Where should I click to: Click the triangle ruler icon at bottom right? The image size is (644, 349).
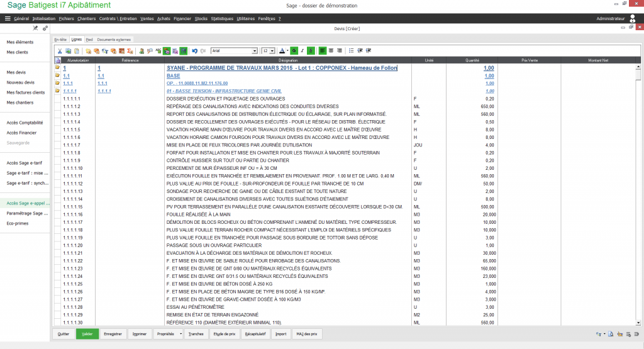[619, 334]
